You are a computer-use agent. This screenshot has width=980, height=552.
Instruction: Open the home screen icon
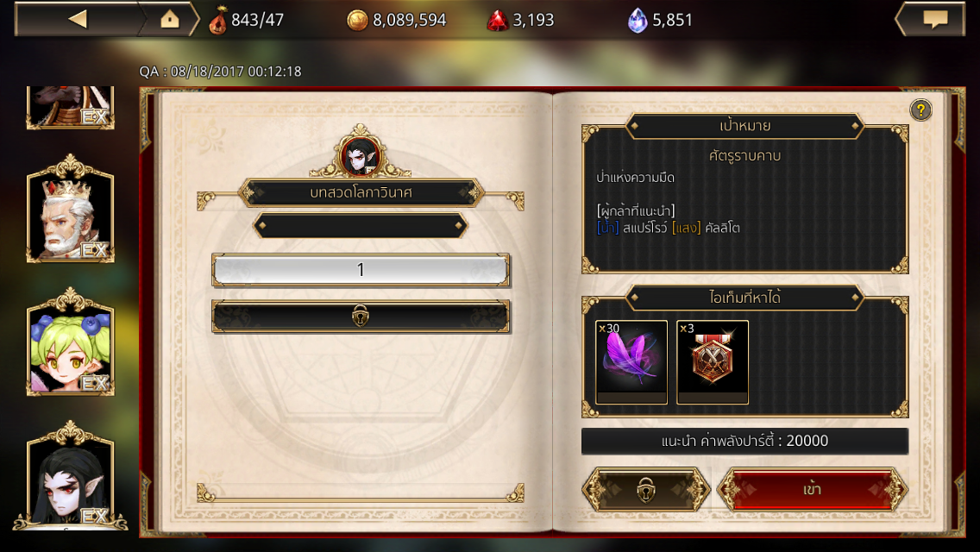pos(169,19)
